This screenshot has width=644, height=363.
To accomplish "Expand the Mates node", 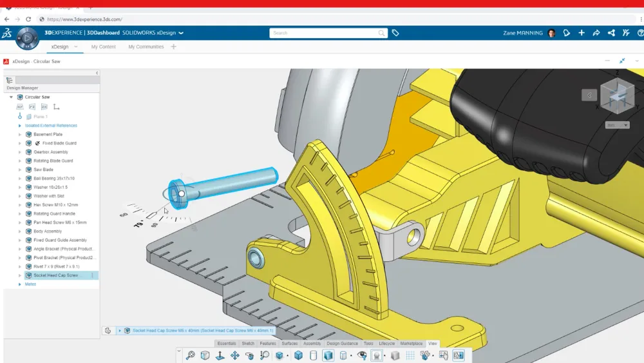I will (20, 284).
